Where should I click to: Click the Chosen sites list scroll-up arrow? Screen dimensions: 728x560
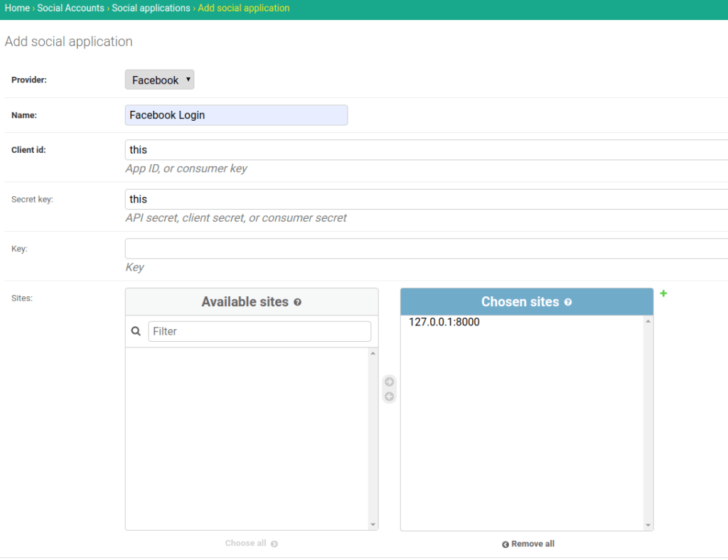(x=648, y=322)
